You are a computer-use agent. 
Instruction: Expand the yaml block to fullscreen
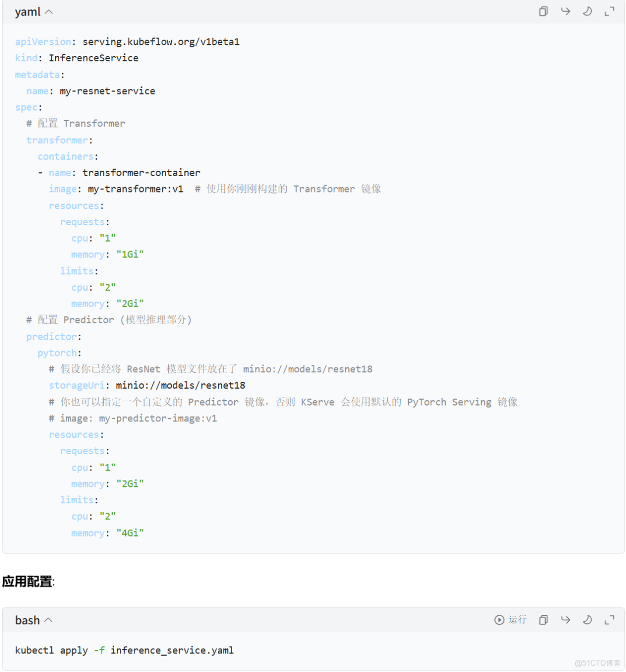tap(609, 11)
